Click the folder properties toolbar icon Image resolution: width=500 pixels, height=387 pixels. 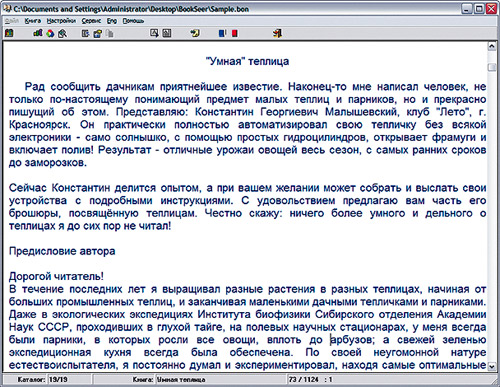coord(98,33)
